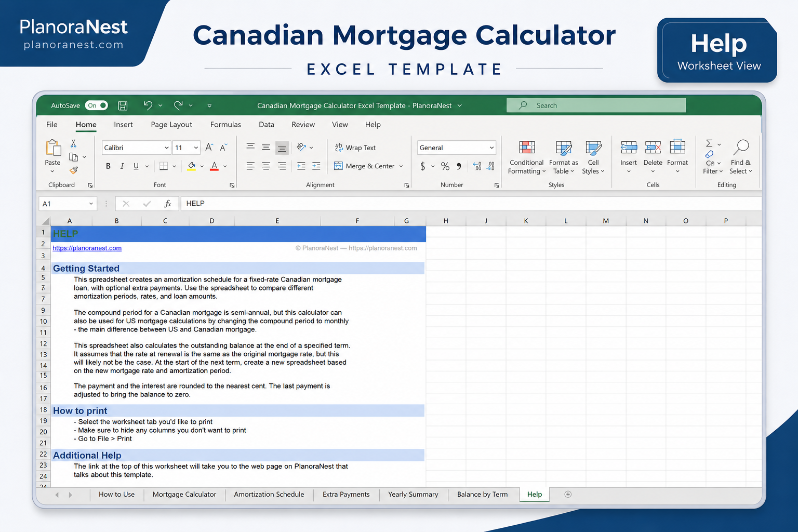The width and height of the screenshot is (798, 532).
Task: Open Cell Styles dropdown
Action: coord(593,157)
